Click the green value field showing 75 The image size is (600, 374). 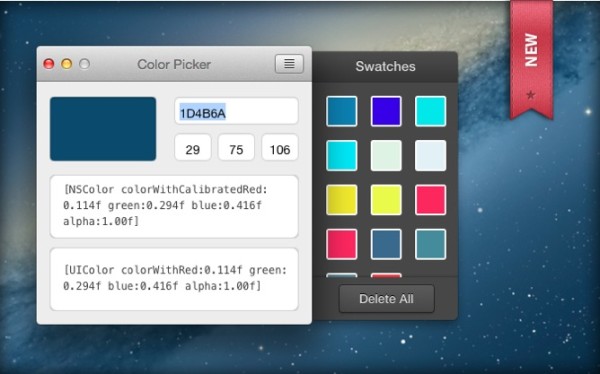pyautogui.click(x=236, y=147)
